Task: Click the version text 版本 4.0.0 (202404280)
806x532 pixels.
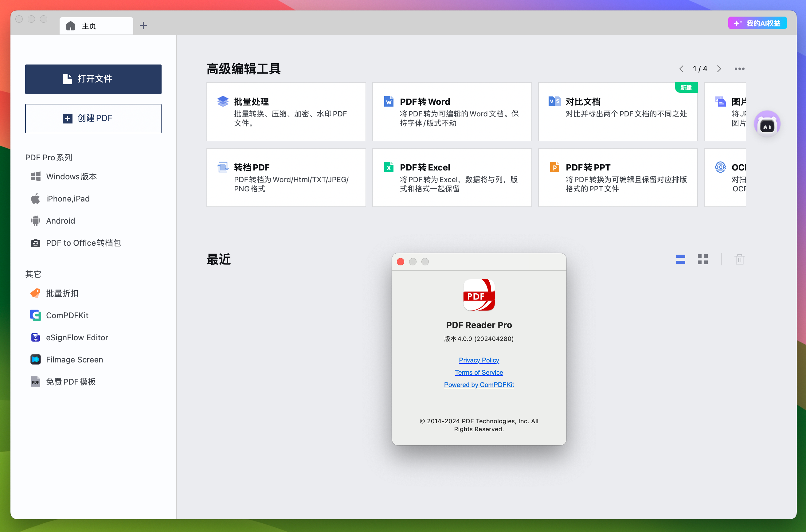Action: (x=479, y=338)
